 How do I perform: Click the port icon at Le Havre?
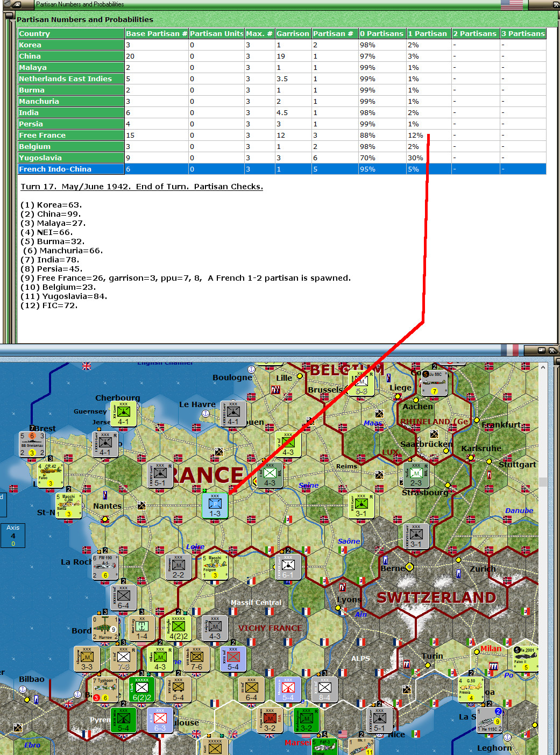pyautogui.click(x=205, y=414)
